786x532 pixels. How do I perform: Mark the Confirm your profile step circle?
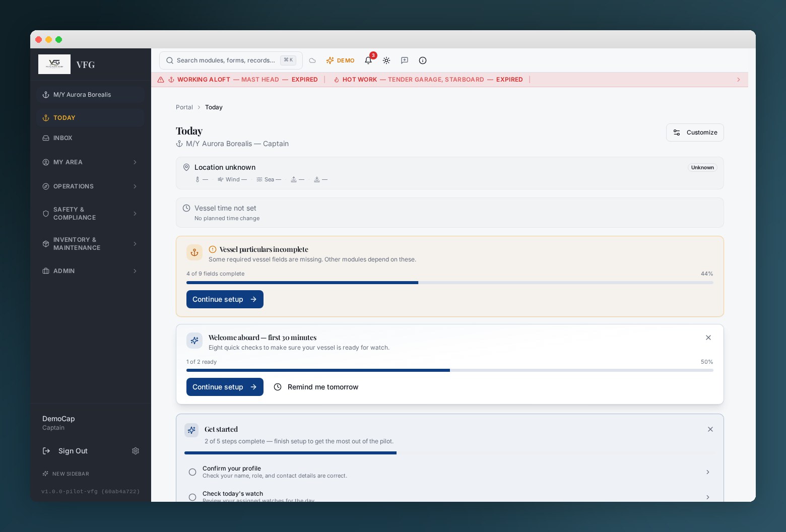click(192, 472)
